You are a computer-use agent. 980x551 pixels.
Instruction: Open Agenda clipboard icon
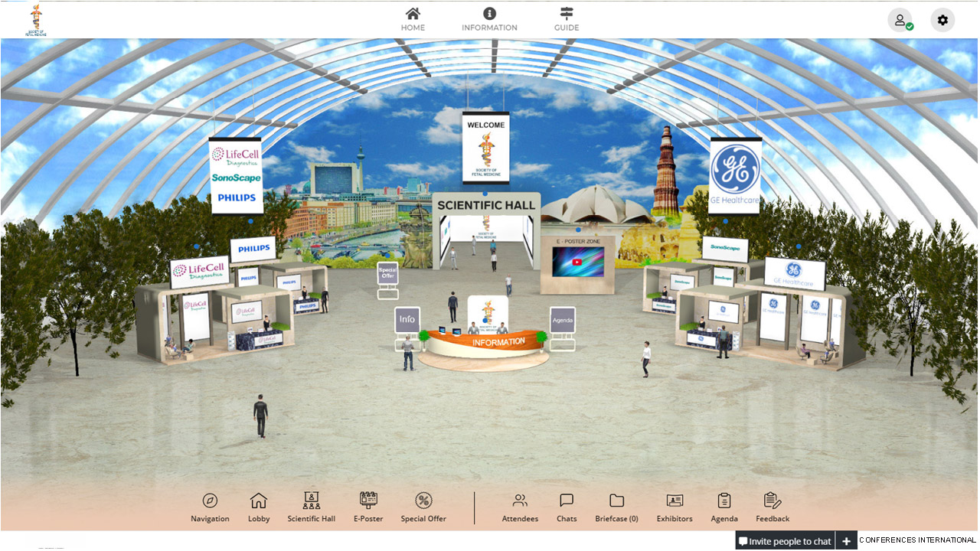click(x=724, y=508)
